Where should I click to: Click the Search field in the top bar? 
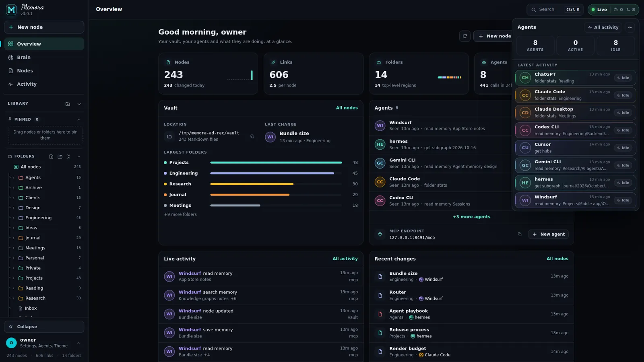(x=555, y=10)
